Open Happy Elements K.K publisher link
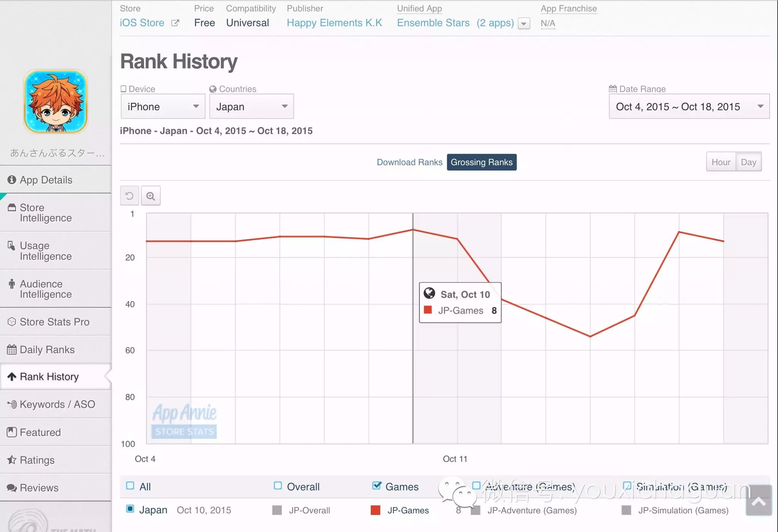The height and width of the screenshot is (532, 778). pyautogui.click(x=334, y=23)
